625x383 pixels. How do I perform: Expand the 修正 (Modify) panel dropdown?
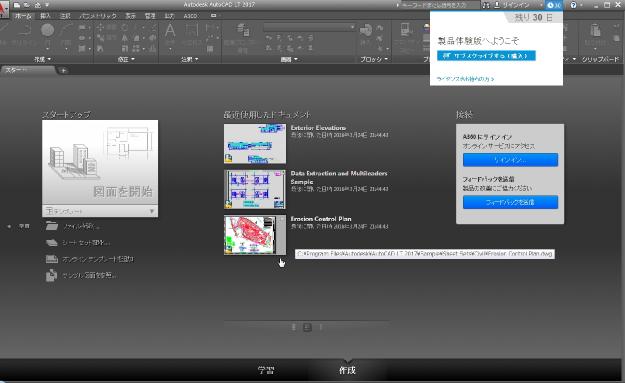coord(126,59)
